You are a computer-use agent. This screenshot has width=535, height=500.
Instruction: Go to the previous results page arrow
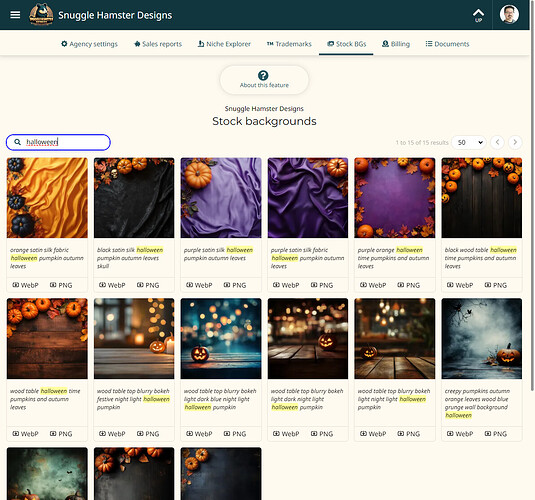pyautogui.click(x=497, y=142)
